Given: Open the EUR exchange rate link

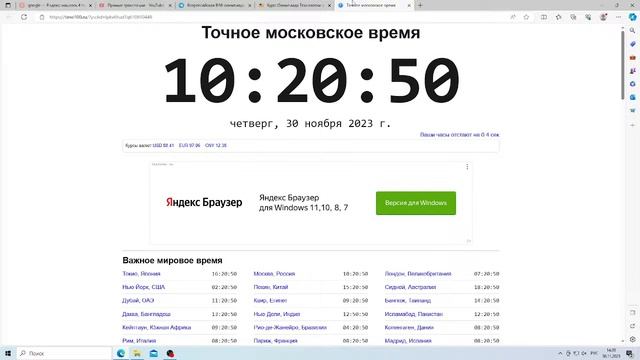Looking at the screenshot, I should tap(189, 145).
